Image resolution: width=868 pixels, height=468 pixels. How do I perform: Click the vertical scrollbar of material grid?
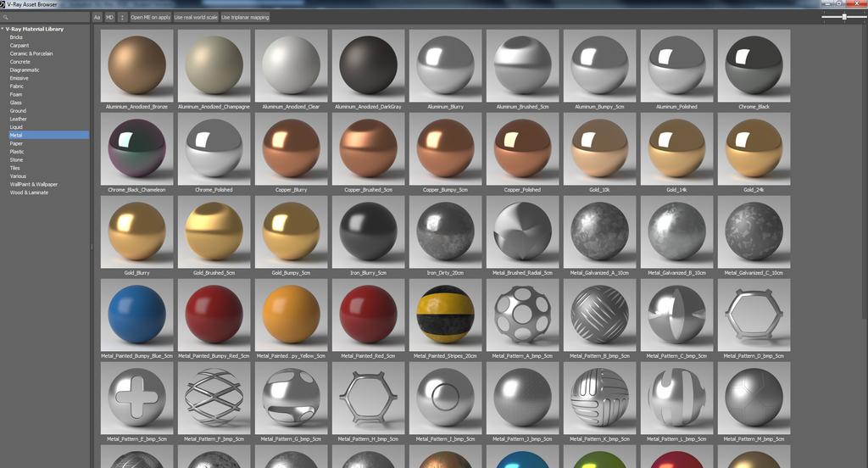pos(865,172)
